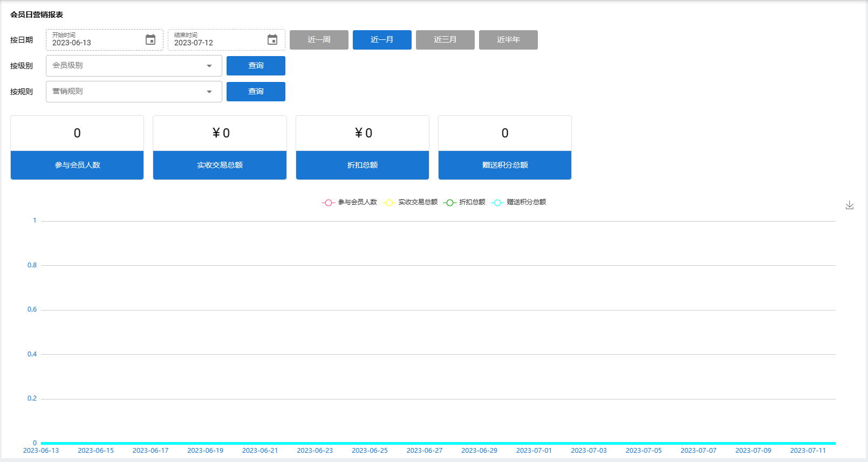This screenshot has width=868, height=462.
Task: Click axis label 2023-06-21
Action: click(260, 451)
